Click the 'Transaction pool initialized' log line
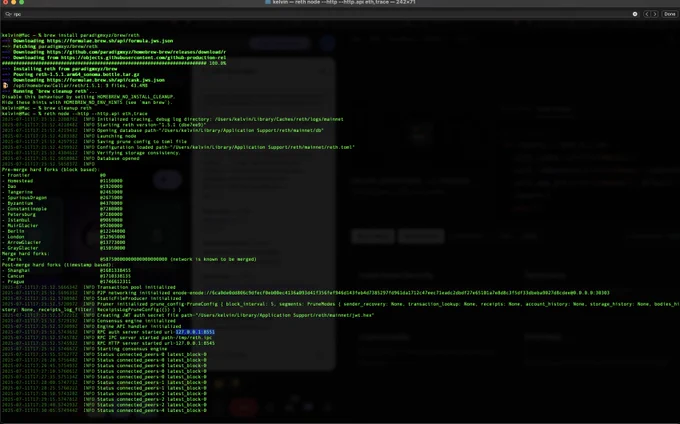Image resolution: width=680 pixels, height=424 pixels. 88,287
